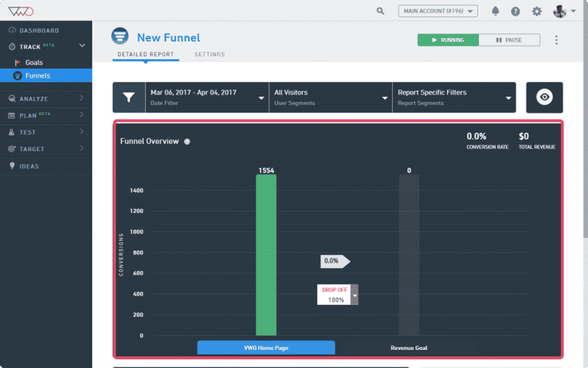Click the $0 total revenue value
588x368 pixels.
click(524, 136)
